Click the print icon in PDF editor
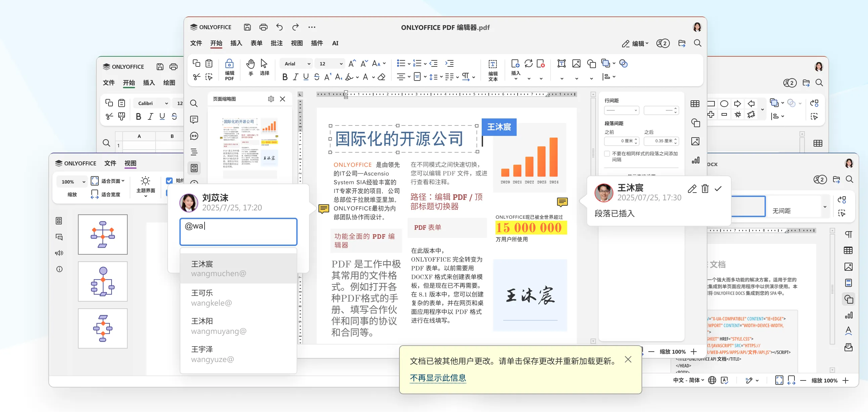The height and width of the screenshot is (412, 868). point(263,27)
